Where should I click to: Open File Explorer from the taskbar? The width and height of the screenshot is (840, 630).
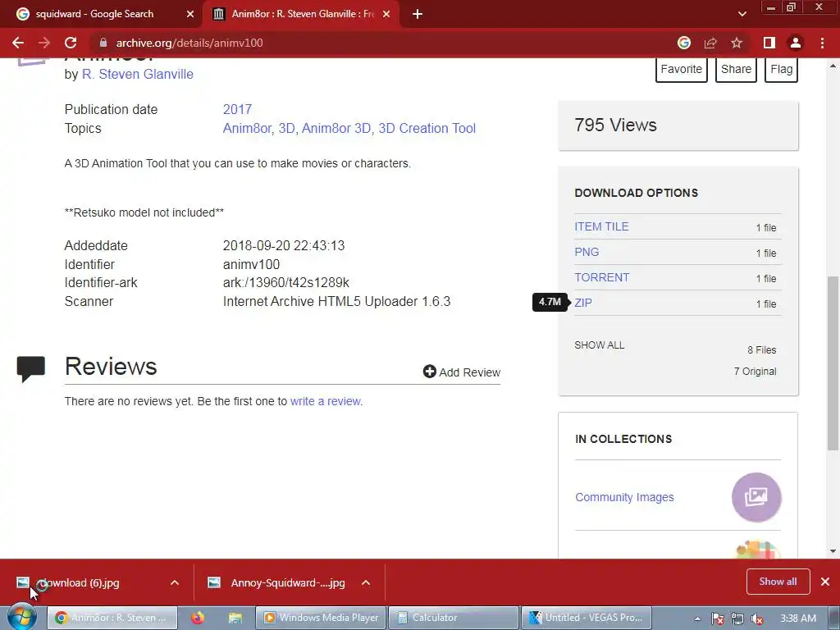click(x=235, y=618)
